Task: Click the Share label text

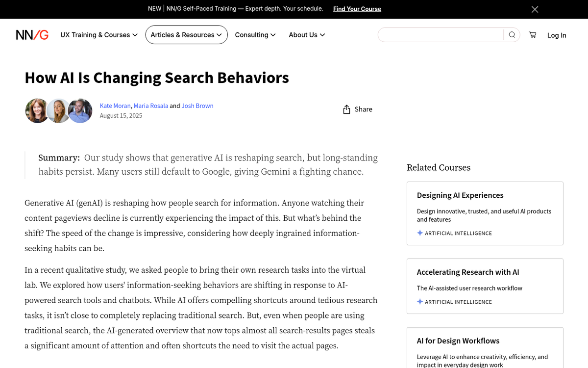Action: pos(364,109)
